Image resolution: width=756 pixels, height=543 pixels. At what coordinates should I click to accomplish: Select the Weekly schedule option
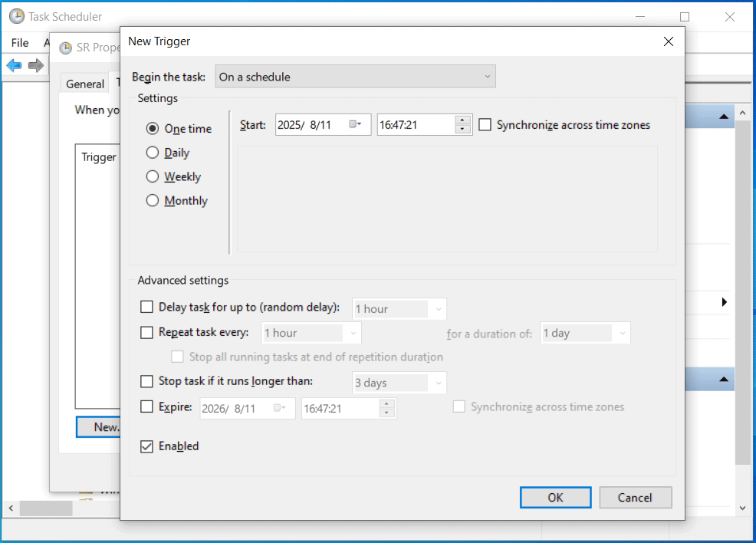click(x=153, y=176)
